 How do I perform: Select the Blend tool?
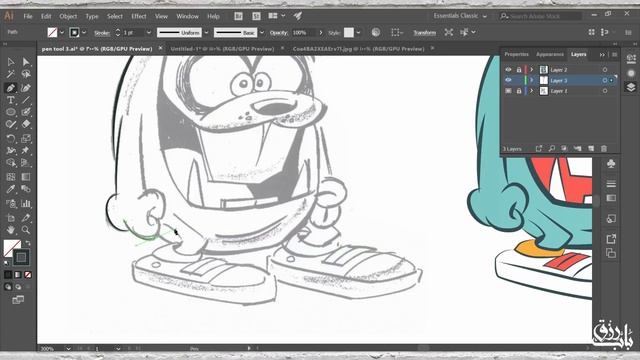pos(26,189)
